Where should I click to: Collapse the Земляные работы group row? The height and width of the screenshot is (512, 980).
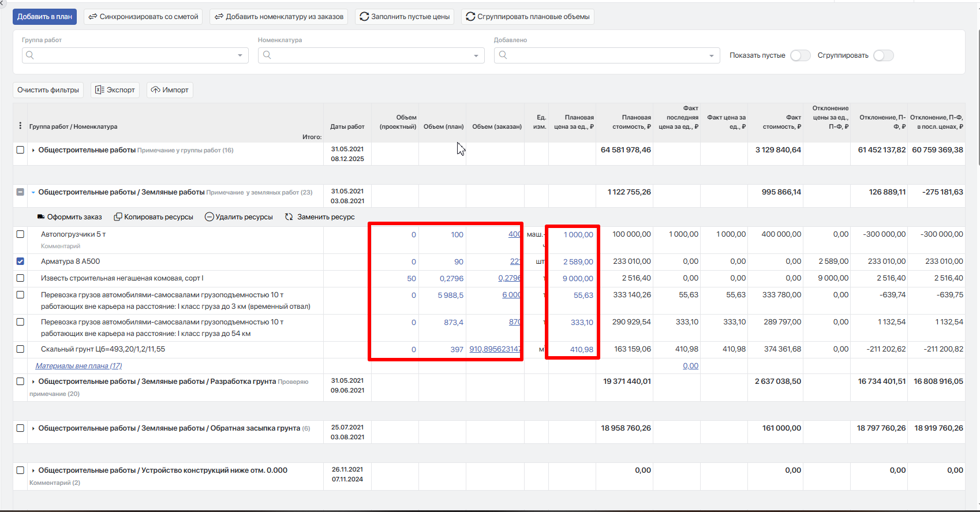pos(33,192)
